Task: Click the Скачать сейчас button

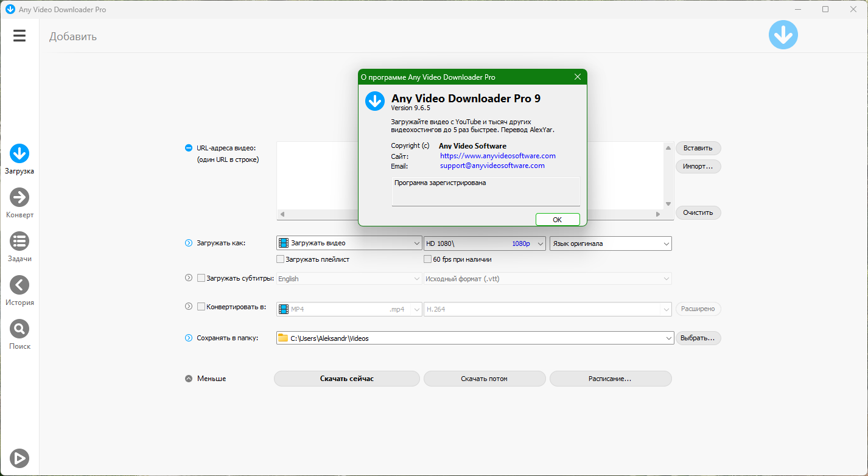Action: (x=347, y=379)
